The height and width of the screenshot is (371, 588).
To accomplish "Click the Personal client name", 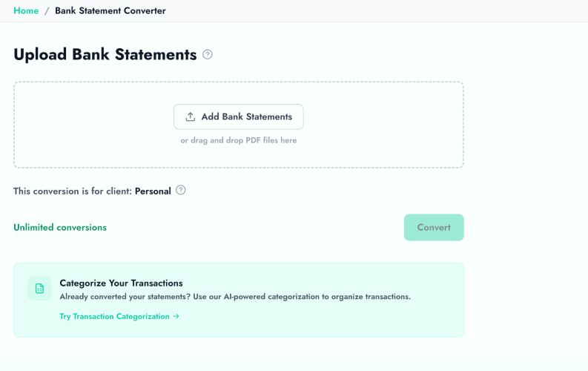I will point(153,191).
